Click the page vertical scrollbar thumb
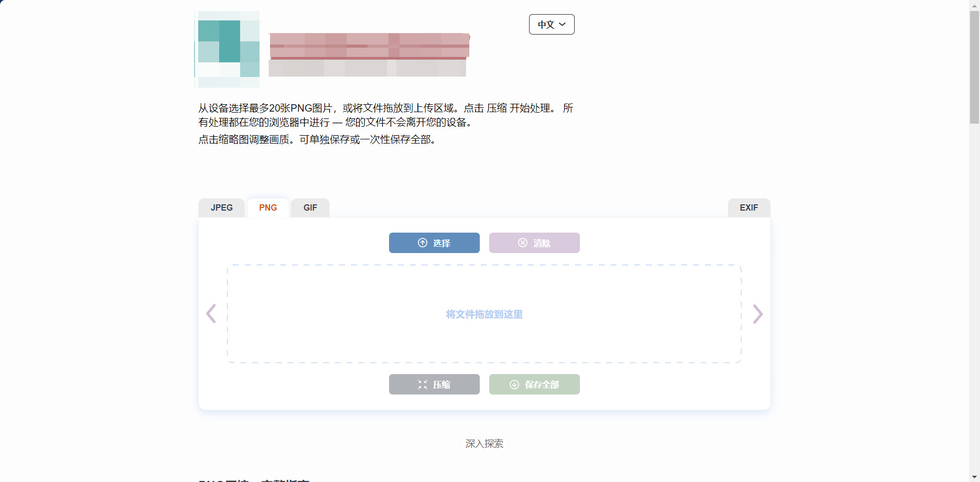This screenshot has width=980, height=482. coord(974,67)
